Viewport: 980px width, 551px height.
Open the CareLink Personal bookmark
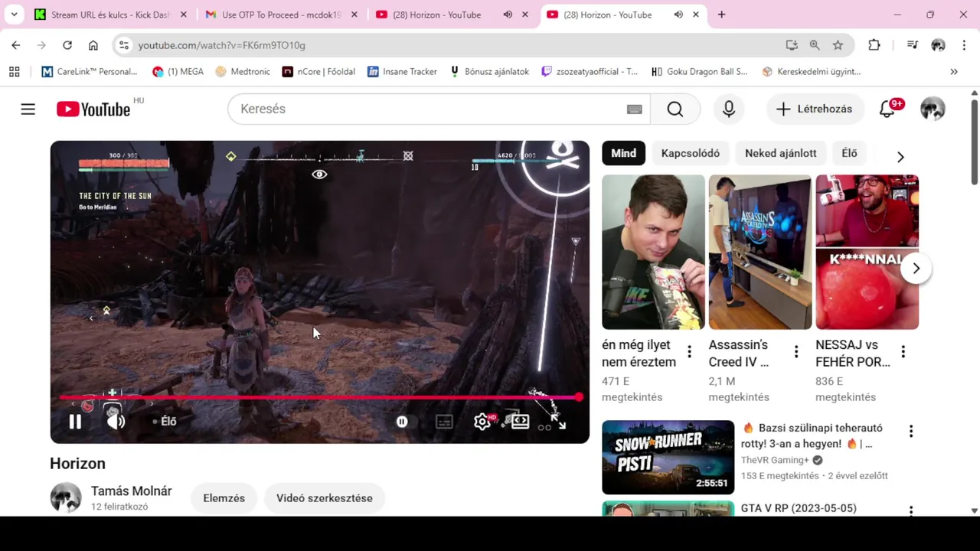(90, 71)
